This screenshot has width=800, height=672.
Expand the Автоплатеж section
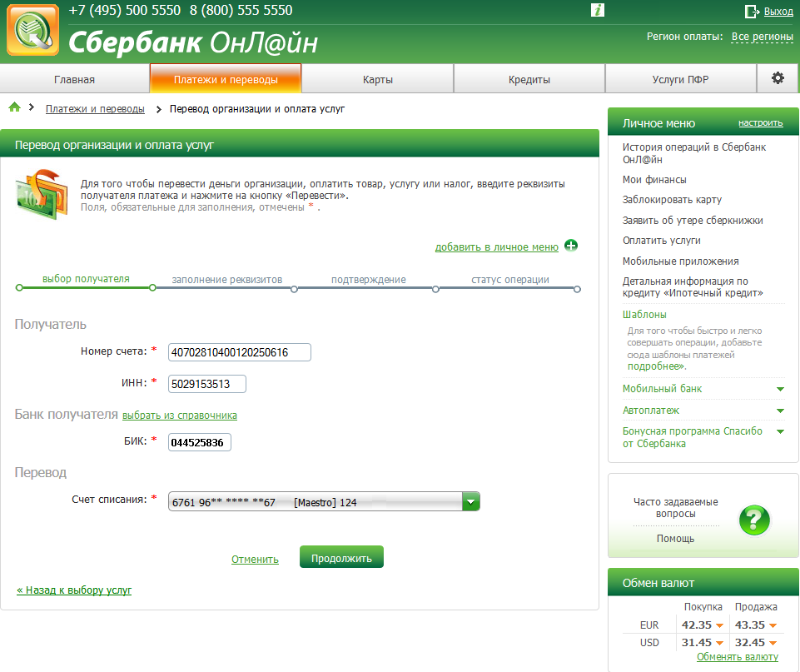(780, 411)
